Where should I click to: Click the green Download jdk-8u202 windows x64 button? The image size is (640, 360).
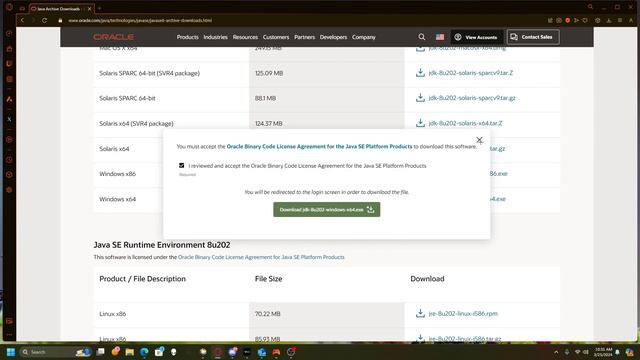point(327,209)
